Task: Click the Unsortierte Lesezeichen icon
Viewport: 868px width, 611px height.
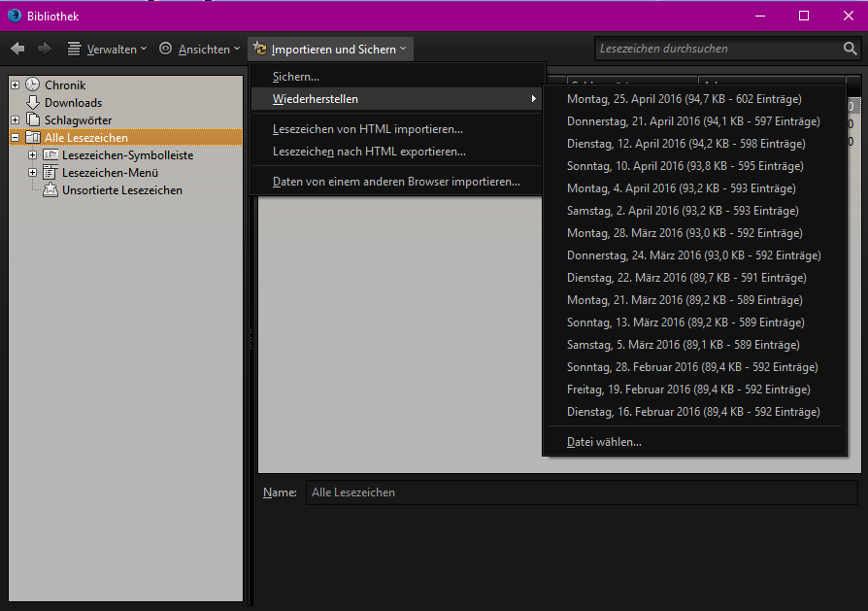Action: point(50,190)
